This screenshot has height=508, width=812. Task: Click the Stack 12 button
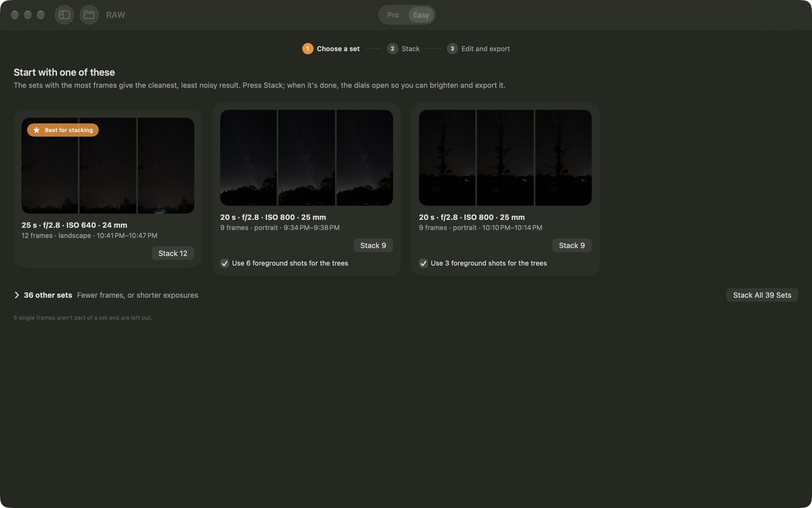tap(173, 253)
